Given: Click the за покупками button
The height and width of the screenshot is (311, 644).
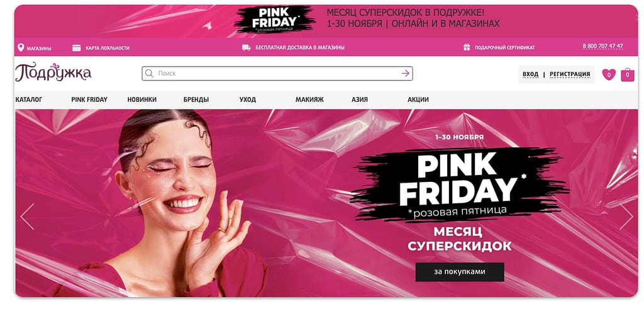Looking at the screenshot, I should point(460,272).
